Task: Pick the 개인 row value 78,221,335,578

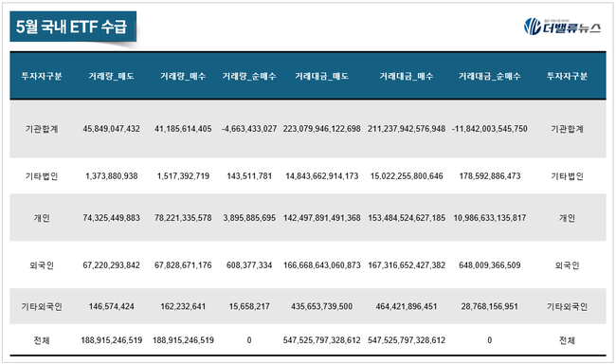Action: (x=183, y=218)
